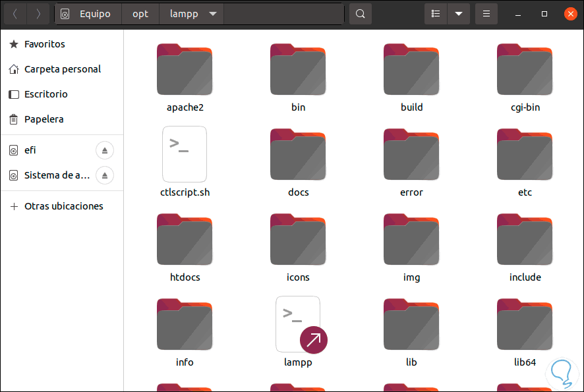Open view options dropdown arrow
This screenshot has height=392, width=584.
coord(459,14)
